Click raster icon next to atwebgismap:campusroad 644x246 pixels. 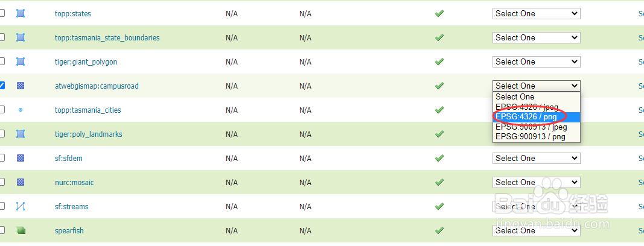(21, 86)
